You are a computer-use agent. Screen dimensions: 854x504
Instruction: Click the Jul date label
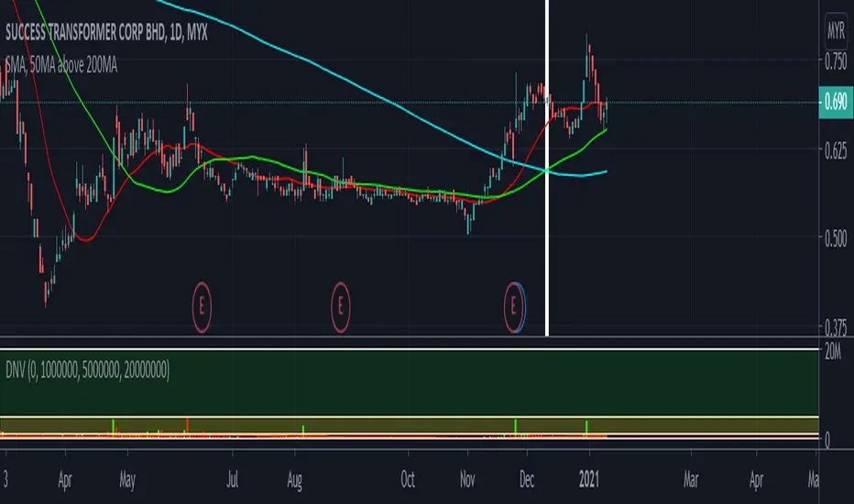click(x=233, y=480)
